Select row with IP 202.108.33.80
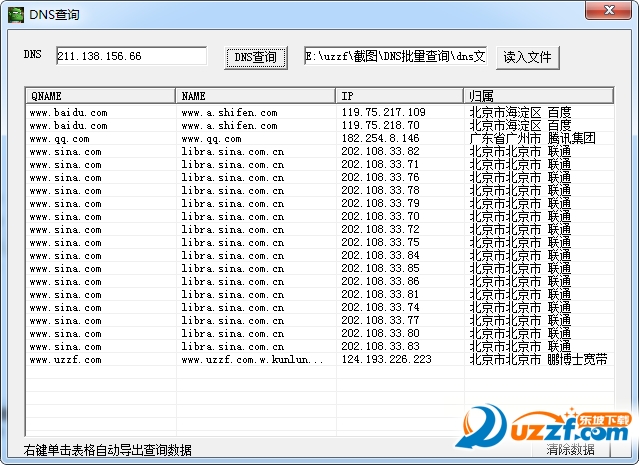 [320, 334]
